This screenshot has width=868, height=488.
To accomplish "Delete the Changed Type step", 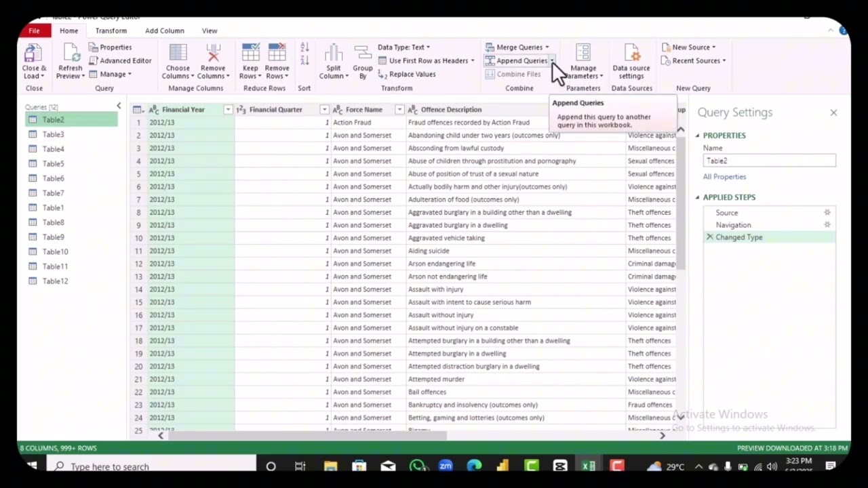I will (x=709, y=237).
